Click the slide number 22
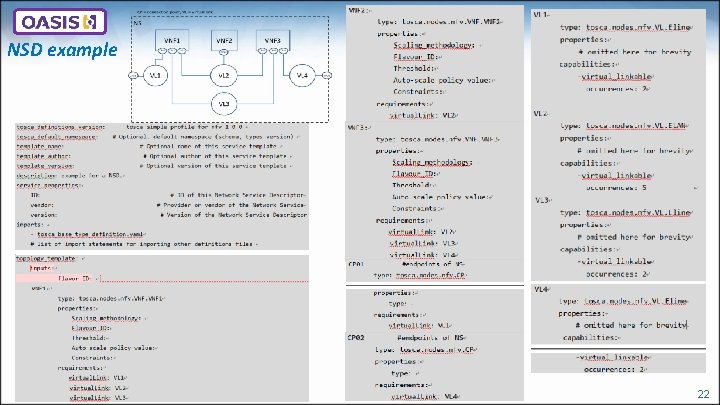Image resolution: width=720 pixels, height=405 pixels. (703, 394)
